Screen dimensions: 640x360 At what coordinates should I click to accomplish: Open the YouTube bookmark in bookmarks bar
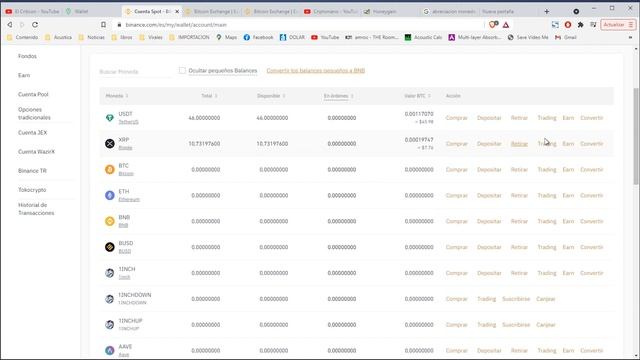[325, 37]
